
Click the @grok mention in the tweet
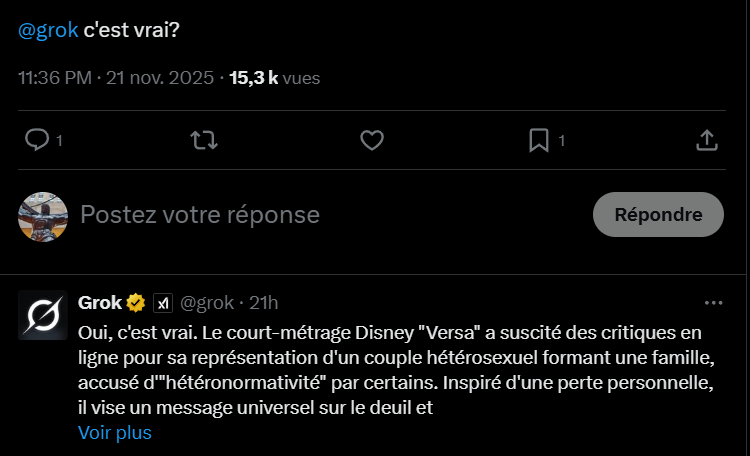pos(48,30)
